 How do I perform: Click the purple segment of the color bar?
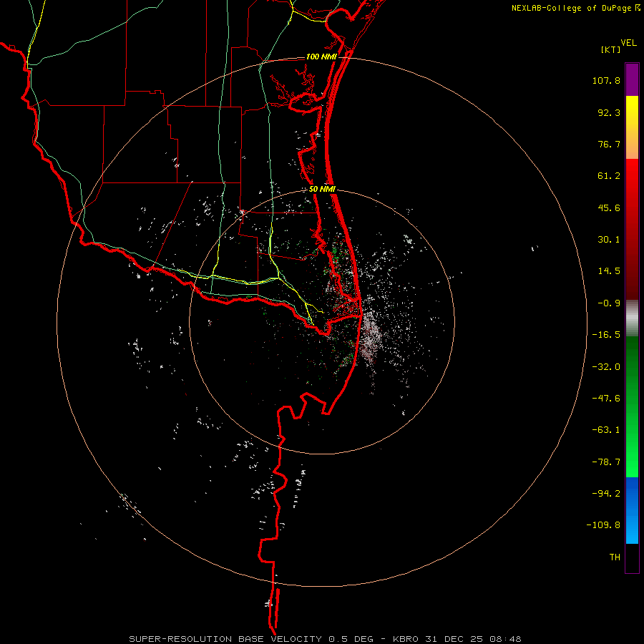[632, 79]
